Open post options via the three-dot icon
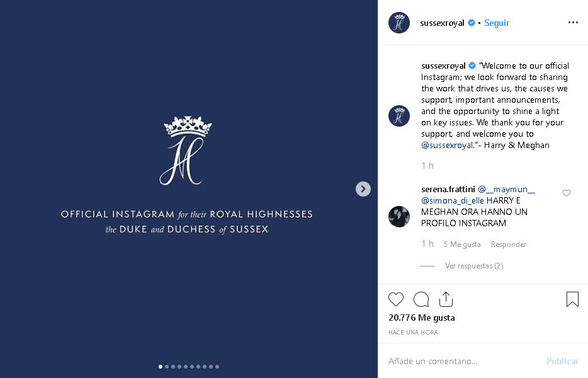The image size is (588, 378). point(573,23)
